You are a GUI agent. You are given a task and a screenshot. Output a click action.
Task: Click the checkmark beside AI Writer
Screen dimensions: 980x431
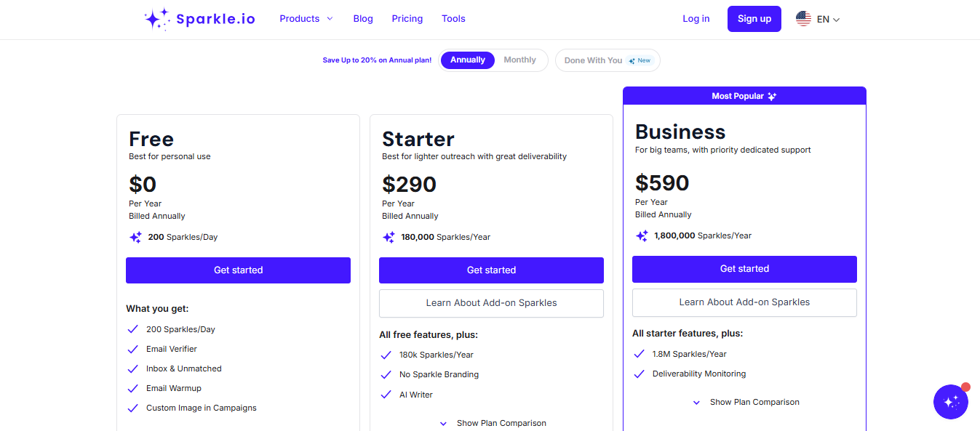point(386,395)
